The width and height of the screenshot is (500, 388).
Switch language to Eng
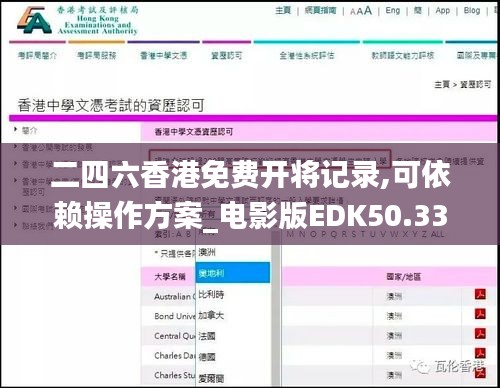click(393, 11)
